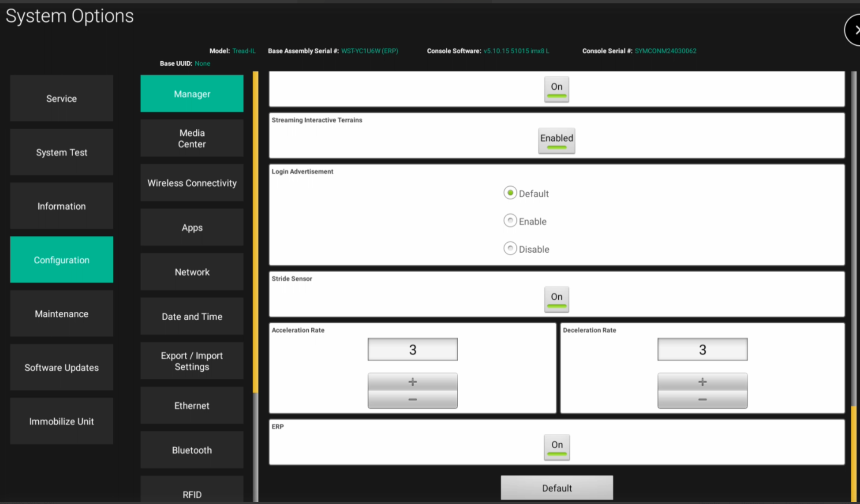Click the Acceleration Rate value field
The width and height of the screenshot is (860, 504).
click(x=412, y=349)
